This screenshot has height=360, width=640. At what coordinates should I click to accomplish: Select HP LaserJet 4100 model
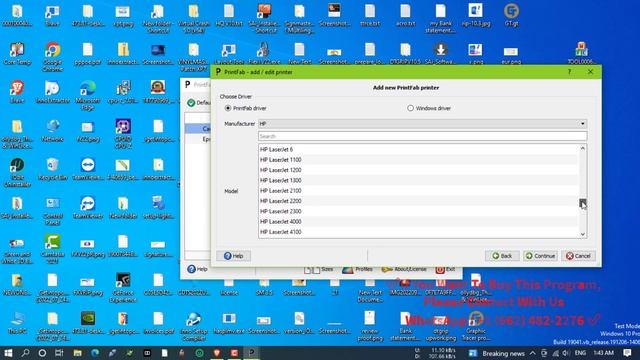pyautogui.click(x=418, y=232)
